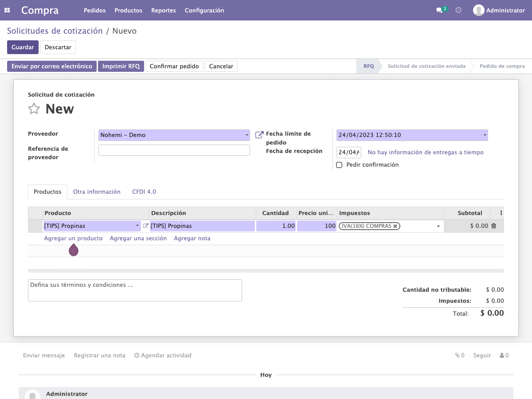Screen dimensions: 532x399
Task: Focus the Referencia de proveedor field
Action: 174,150
